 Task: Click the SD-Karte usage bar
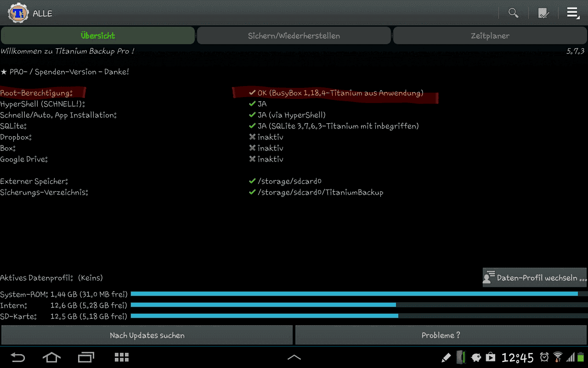point(359,316)
